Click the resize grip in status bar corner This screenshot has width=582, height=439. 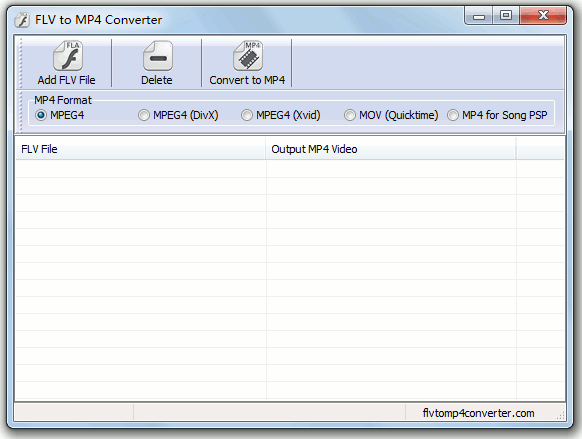560,415
